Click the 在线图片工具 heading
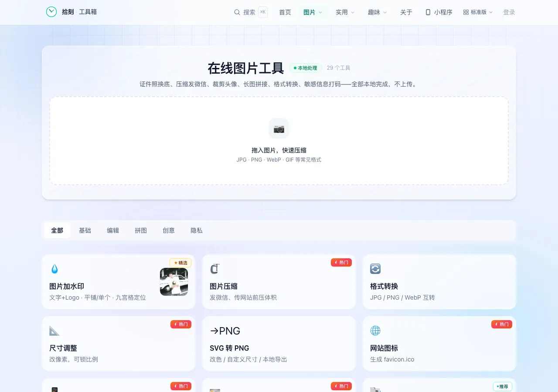 tap(246, 68)
